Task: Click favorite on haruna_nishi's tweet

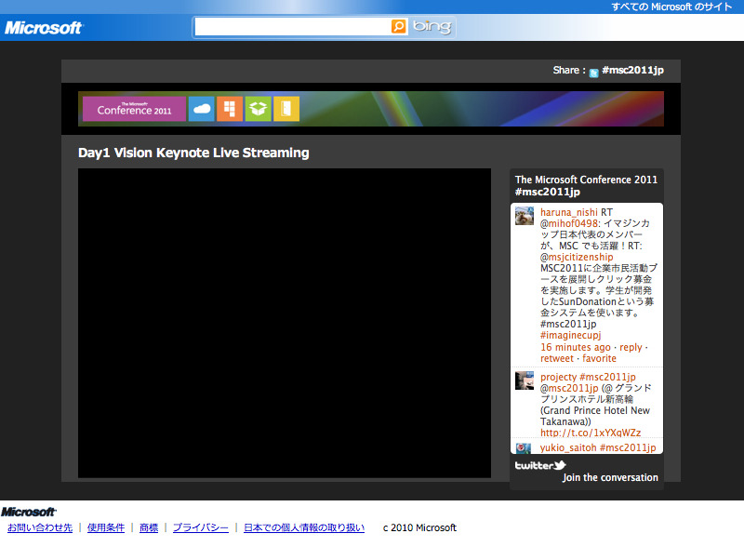Action: click(599, 358)
